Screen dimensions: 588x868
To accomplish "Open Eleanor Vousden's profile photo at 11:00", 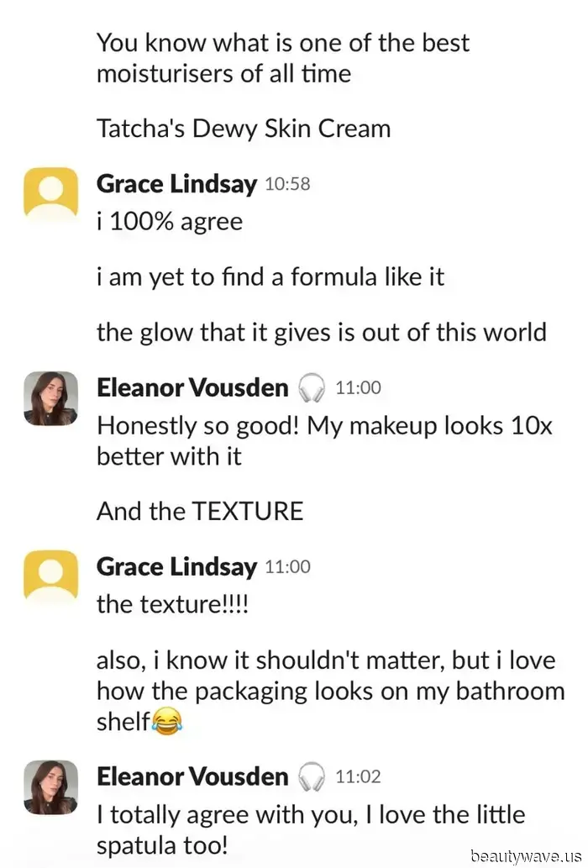I will click(51, 398).
